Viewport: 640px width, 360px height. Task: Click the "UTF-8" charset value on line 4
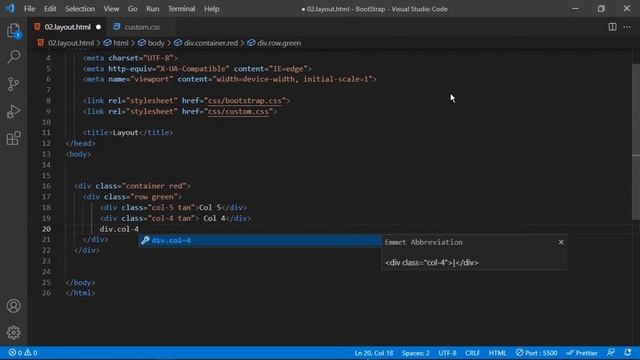coord(158,58)
